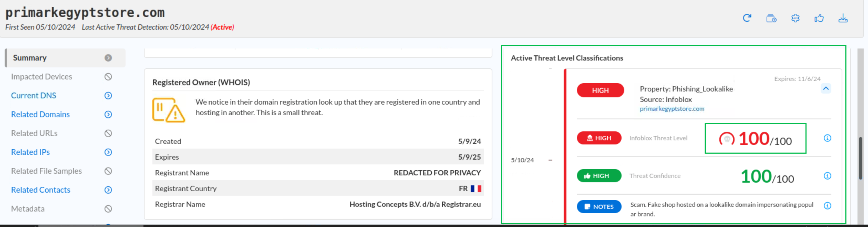
Task: Click the download report icon
Action: 843,18
